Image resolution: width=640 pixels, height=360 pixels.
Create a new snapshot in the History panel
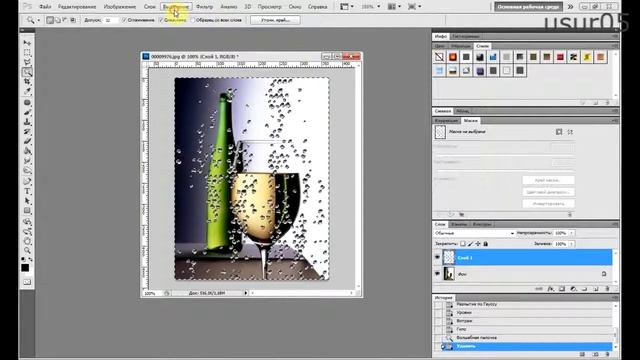(596, 355)
